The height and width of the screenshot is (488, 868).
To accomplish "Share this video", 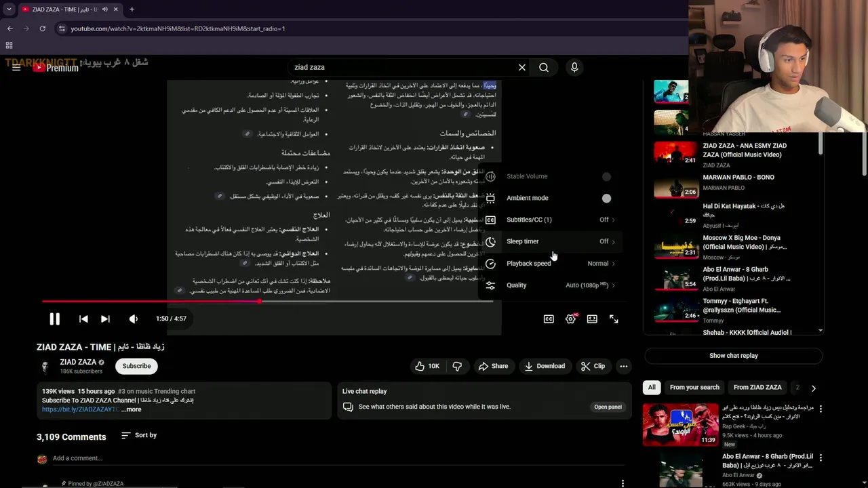I will pos(493,366).
